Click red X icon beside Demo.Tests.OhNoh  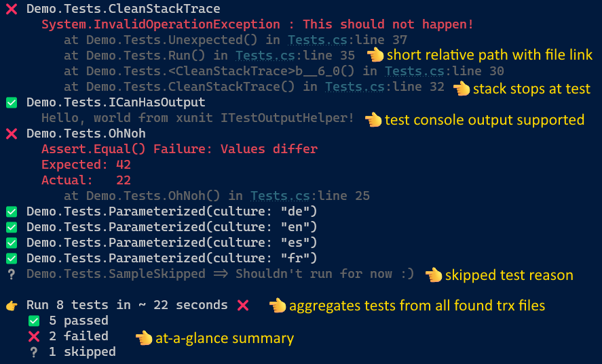[11, 134]
